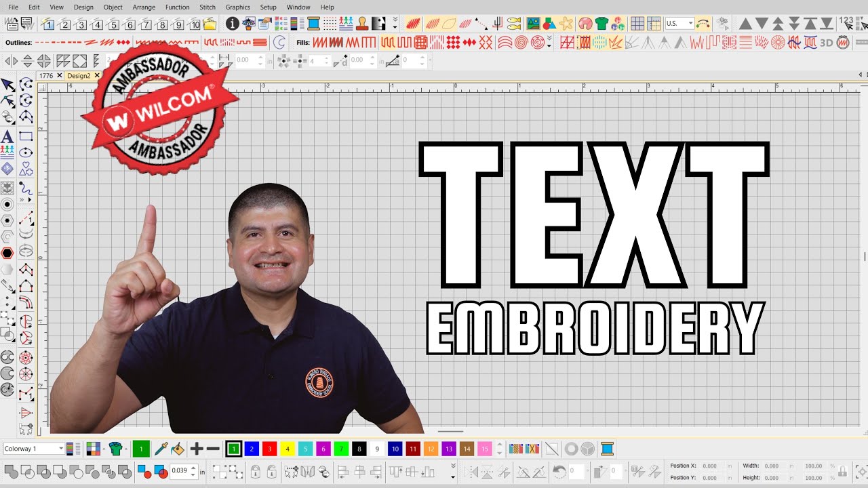The height and width of the screenshot is (488, 868).
Task: Switch to the 1776 design tab
Action: tap(46, 76)
